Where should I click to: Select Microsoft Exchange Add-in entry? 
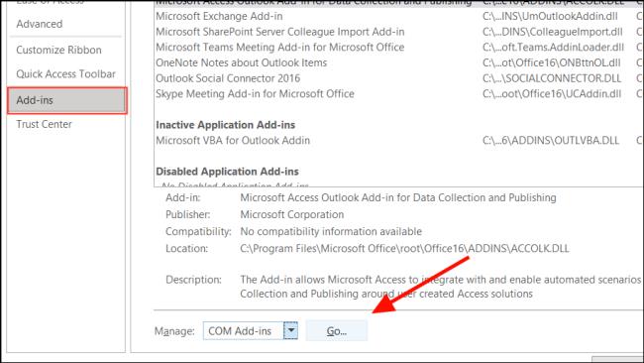coord(219,17)
